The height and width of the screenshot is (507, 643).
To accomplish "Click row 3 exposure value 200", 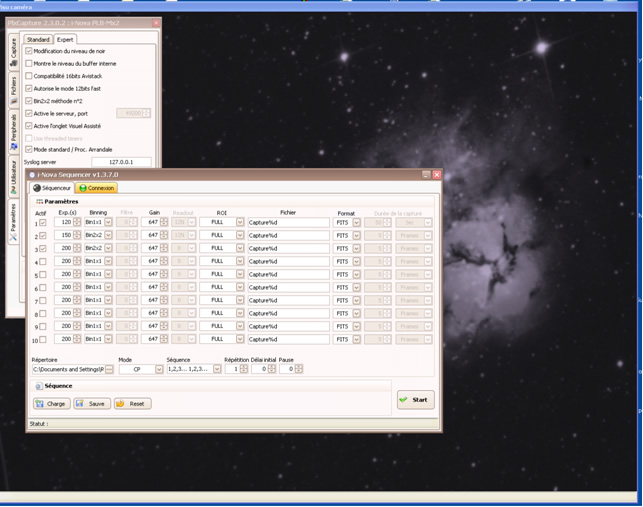I will click(64, 248).
